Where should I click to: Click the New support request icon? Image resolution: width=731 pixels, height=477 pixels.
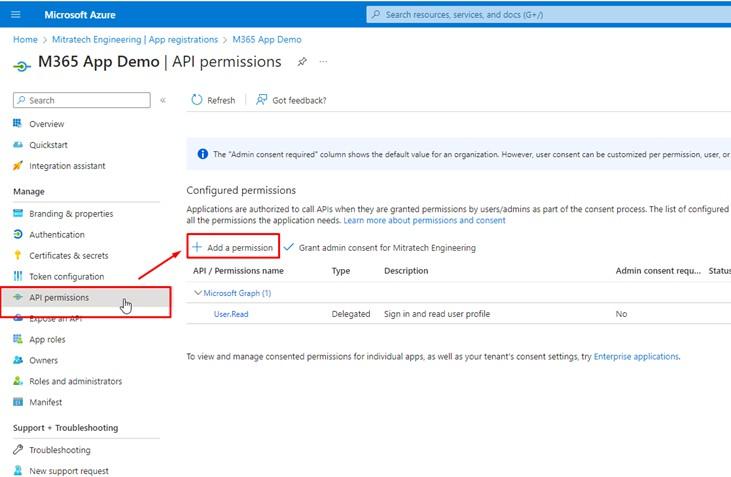(18, 470)
